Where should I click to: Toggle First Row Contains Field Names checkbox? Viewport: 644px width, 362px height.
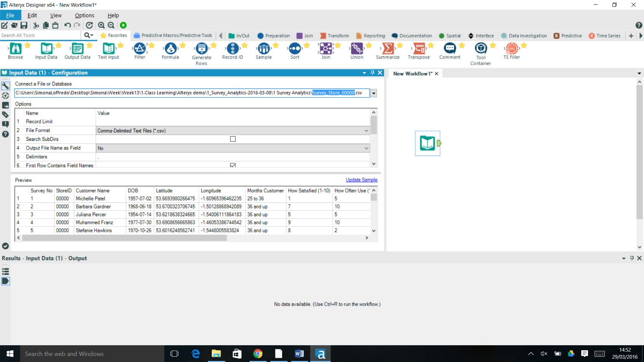233,165
